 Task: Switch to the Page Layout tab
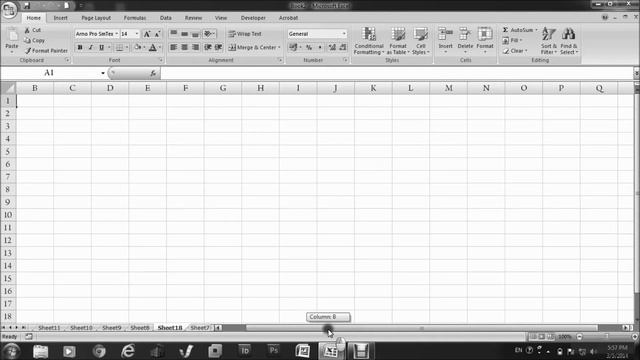tap(96, 18)
